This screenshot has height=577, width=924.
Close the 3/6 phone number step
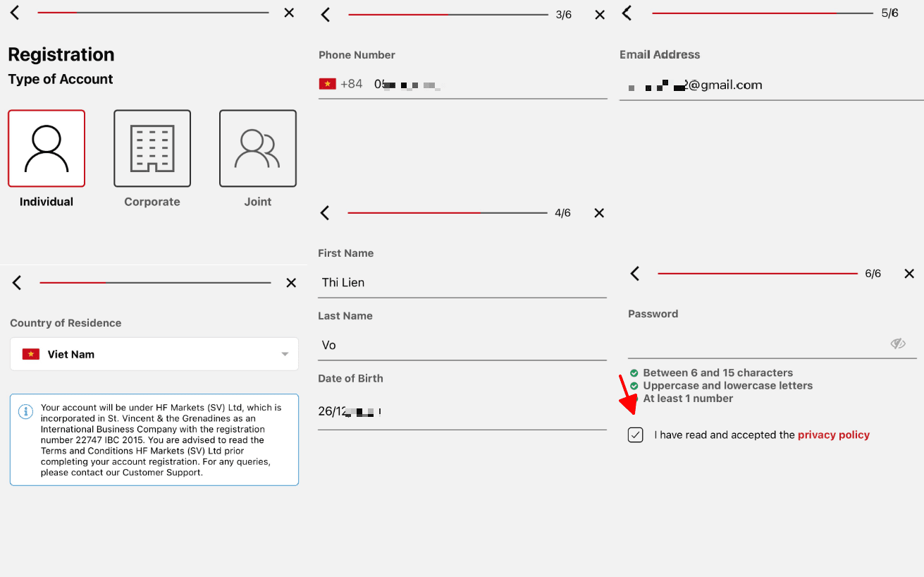[600, 15]
